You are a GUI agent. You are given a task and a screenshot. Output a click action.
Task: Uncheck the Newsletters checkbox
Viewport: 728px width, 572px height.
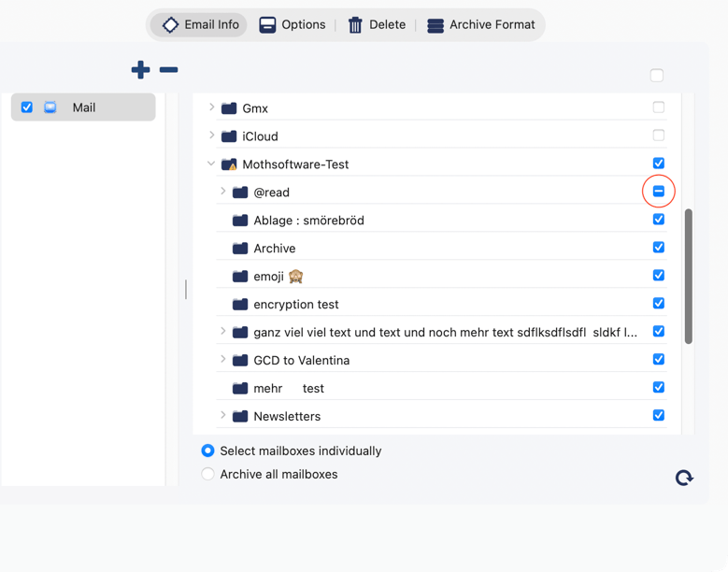pyautogui.click(x=658, y=415)
